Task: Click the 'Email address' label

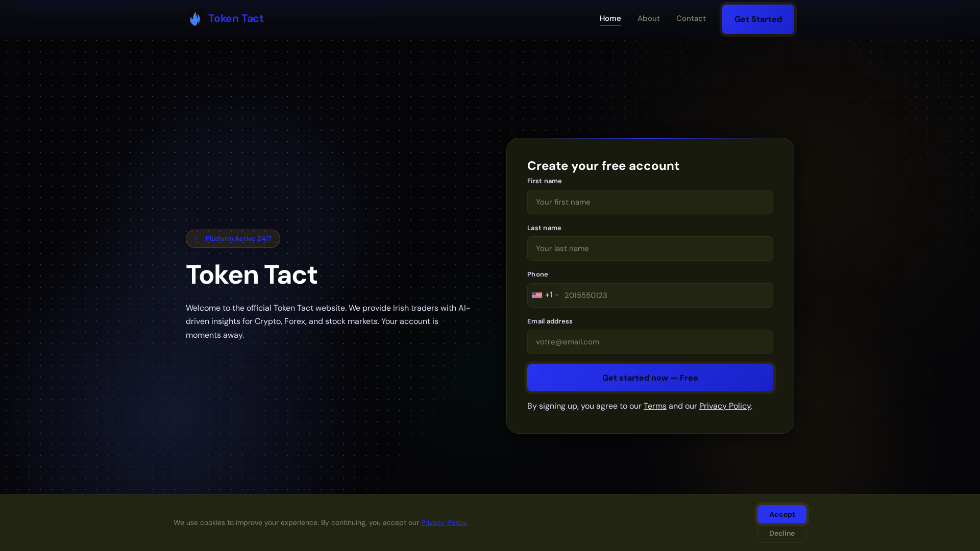Action: [550, 321]
